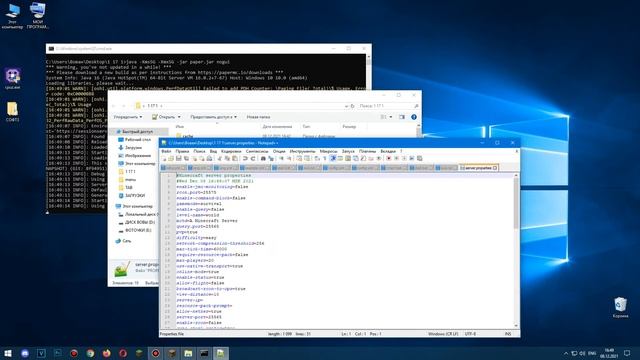Click the Print icon in Notepad++ toolbar

pos(209,158)
